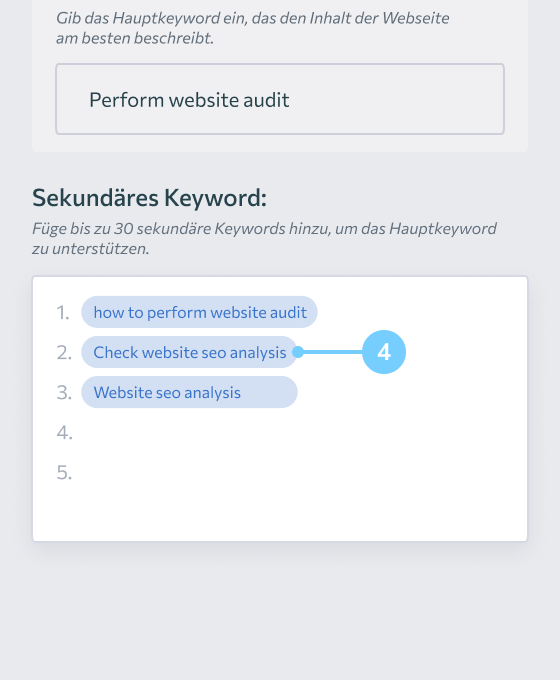Screen dimensions: 560x680
Task: Click the empty line beside list number 5
Action: pos(295,472)
